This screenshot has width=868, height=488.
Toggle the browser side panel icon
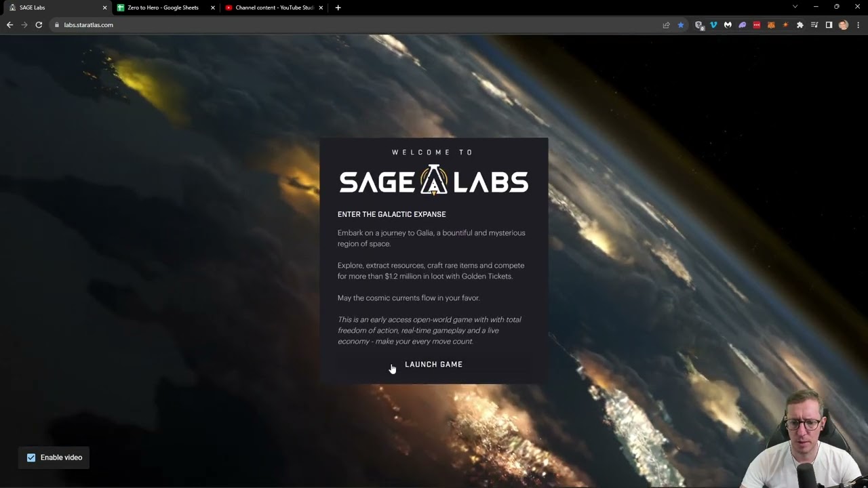(x=829, y=25)
